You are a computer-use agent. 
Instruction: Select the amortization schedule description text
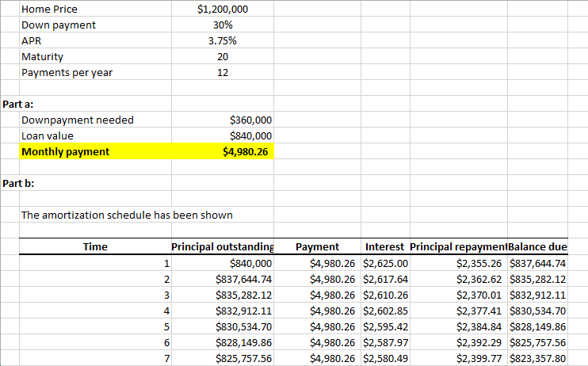[127, 215]
